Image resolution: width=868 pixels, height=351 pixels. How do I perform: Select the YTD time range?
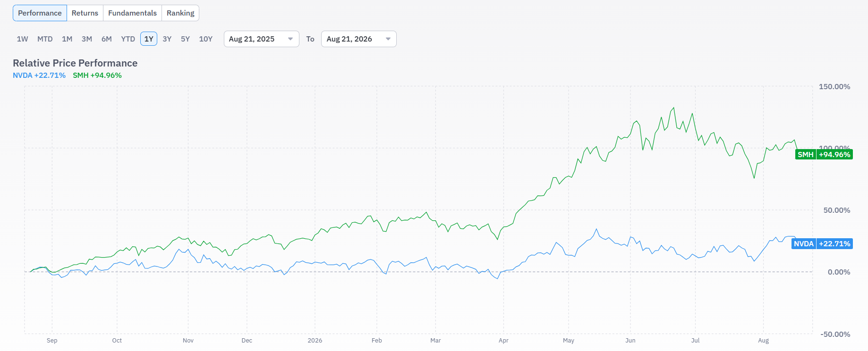128,39
